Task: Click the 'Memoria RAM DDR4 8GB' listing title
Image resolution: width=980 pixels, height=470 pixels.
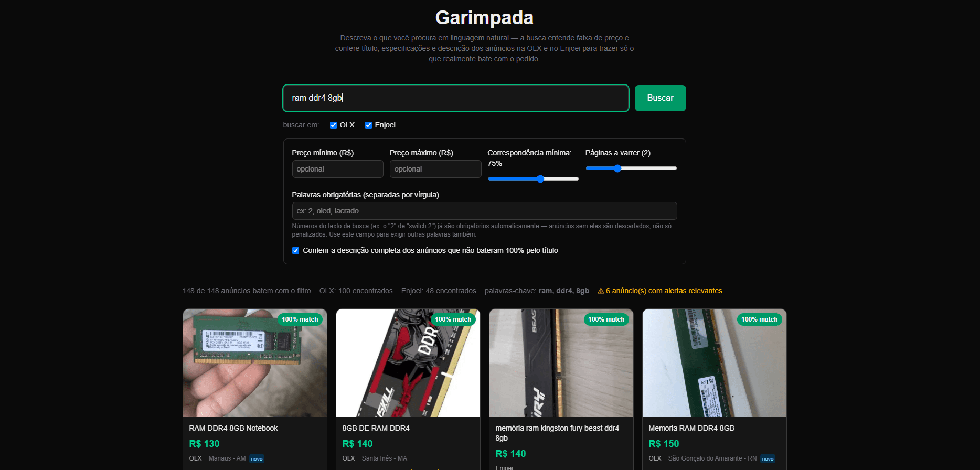Action: tap(691, 428)
